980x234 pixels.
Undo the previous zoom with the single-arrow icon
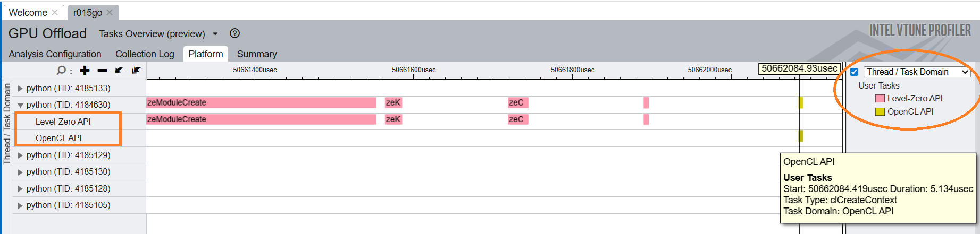[x=120, y=71]
